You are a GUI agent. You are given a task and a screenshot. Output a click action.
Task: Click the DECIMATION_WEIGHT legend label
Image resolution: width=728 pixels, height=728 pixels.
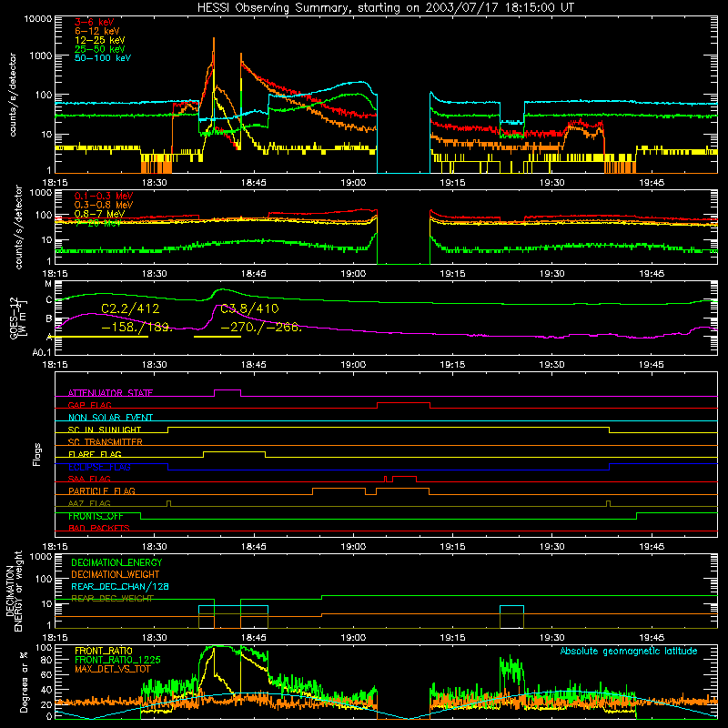point(116,575)
